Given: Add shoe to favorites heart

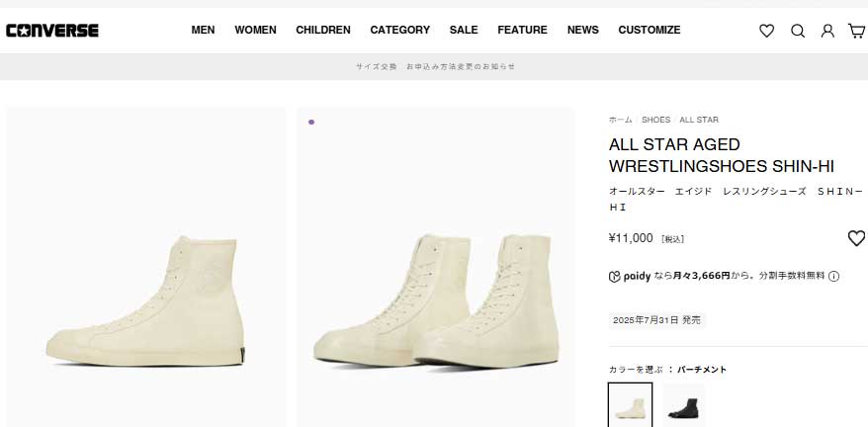Looking at the screenshot, I should pyautogui.click(x=856, y=238).
